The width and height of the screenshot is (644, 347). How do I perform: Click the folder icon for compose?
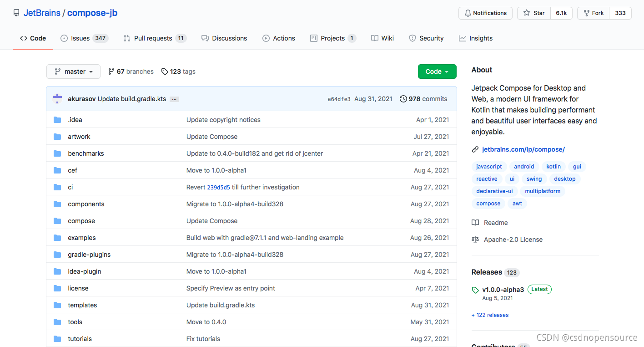[x=57, y=221]
